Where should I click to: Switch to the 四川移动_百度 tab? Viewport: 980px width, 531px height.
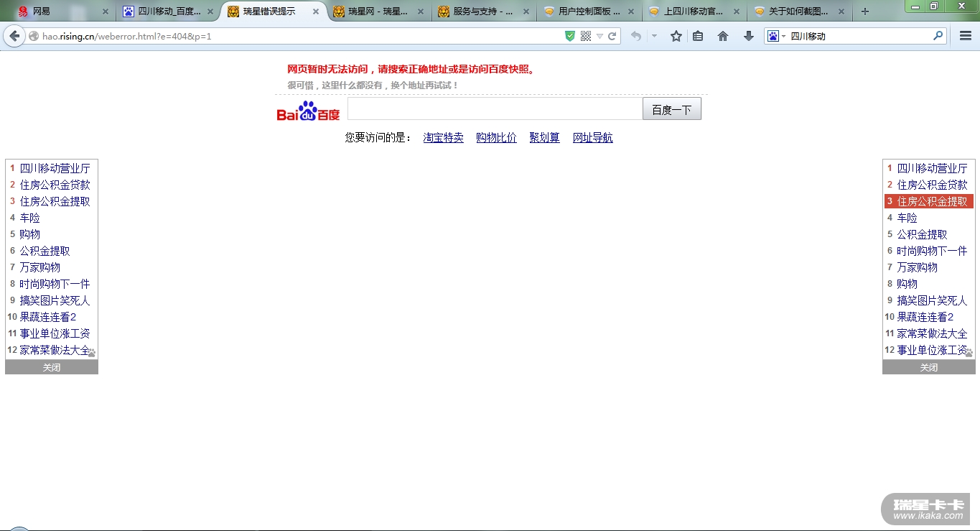(x=169, y=11)
